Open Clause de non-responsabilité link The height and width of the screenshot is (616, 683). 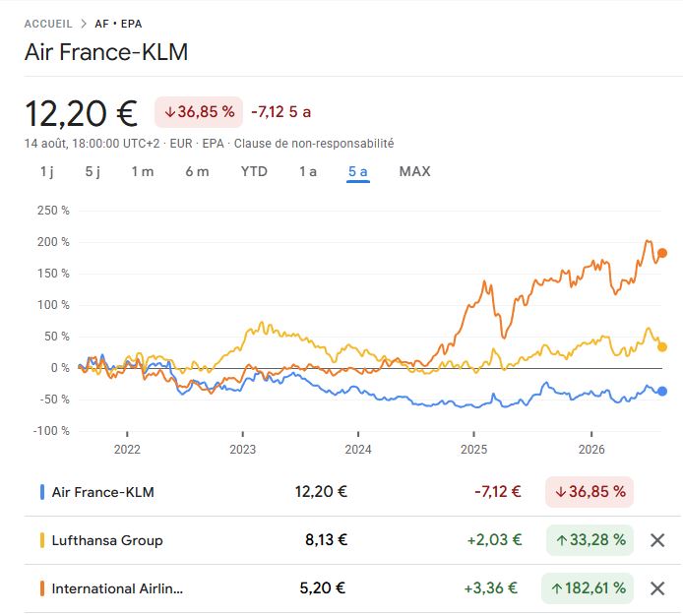point(314,144)
